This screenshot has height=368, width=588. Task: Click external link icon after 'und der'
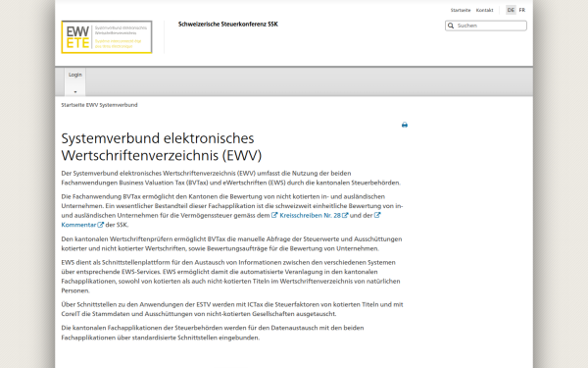377,215
